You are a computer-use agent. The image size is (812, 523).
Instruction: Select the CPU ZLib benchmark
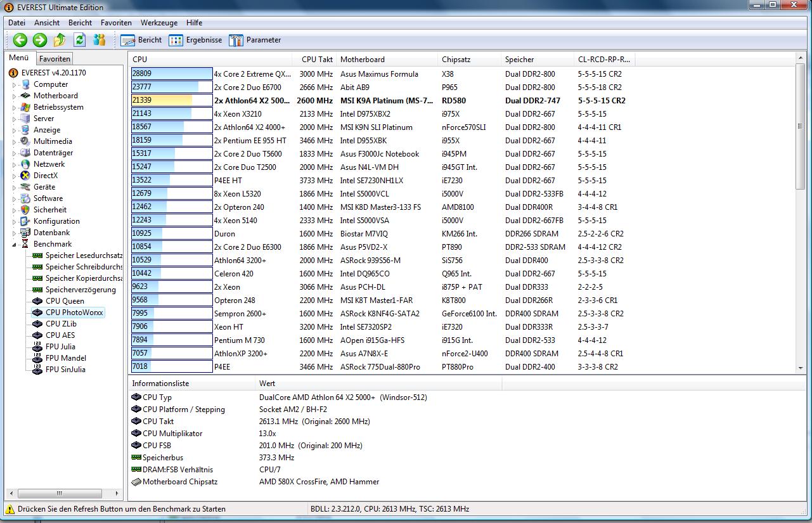click(61, 324)
